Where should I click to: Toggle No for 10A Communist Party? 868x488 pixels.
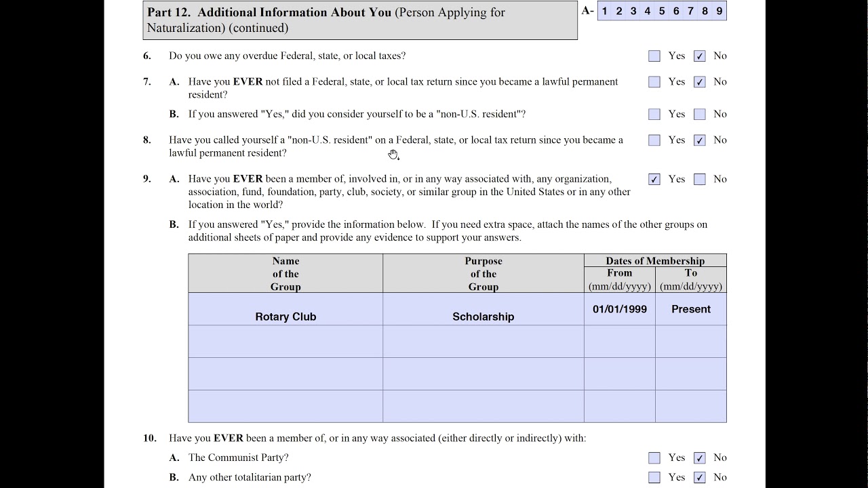tap(700, 458)
